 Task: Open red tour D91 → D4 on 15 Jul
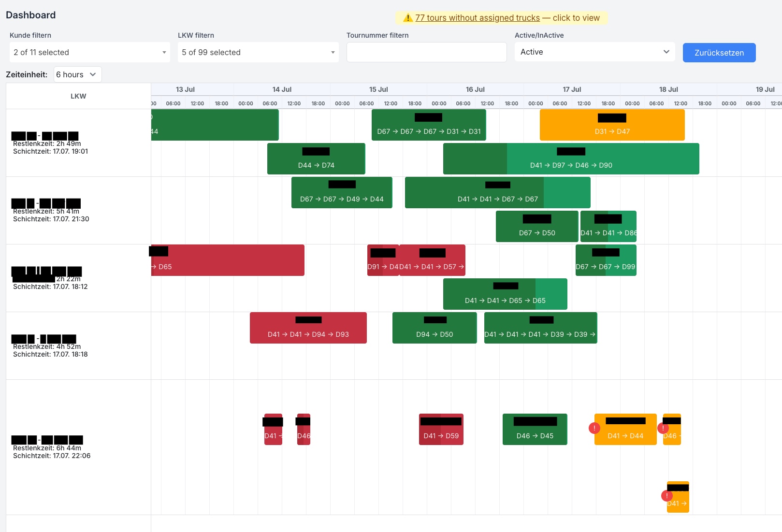(x=383, y=260)
